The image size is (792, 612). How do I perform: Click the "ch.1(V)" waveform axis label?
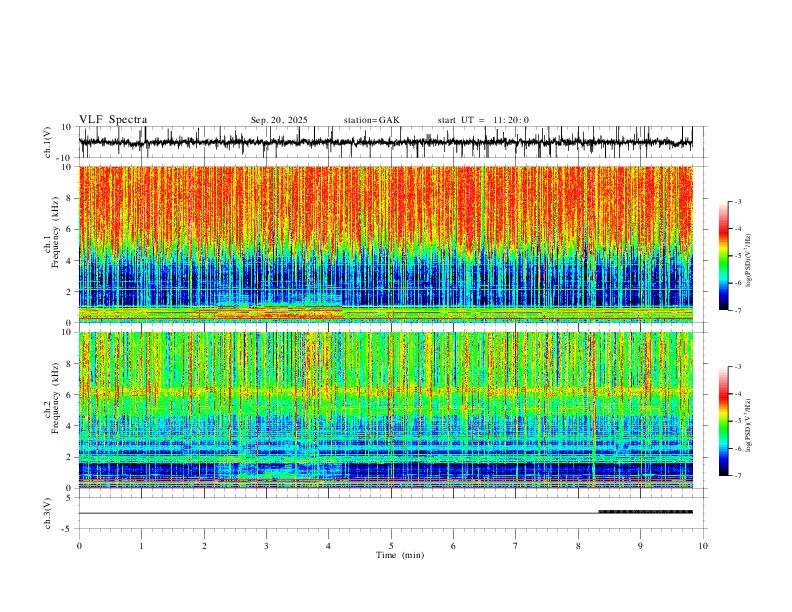point(48,142)
